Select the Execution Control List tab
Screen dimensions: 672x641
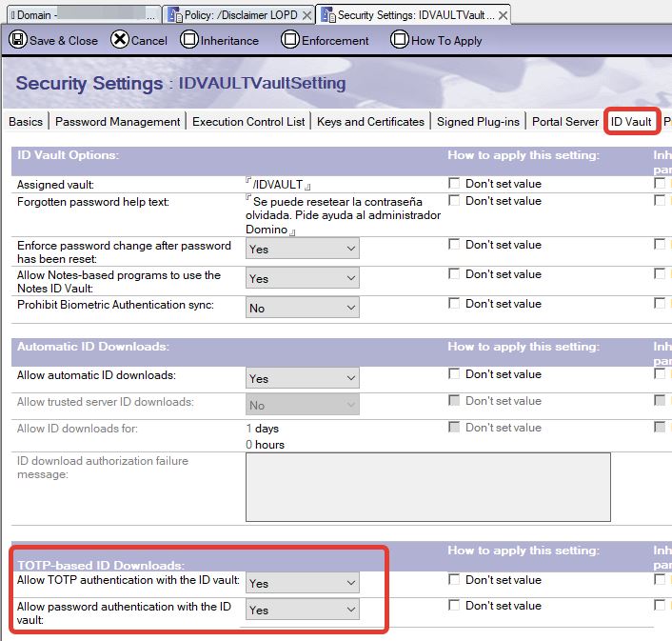point(248,122)
